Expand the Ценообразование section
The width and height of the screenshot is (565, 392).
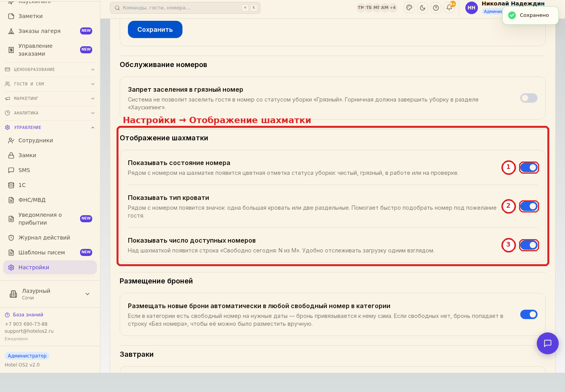point(50,69)
